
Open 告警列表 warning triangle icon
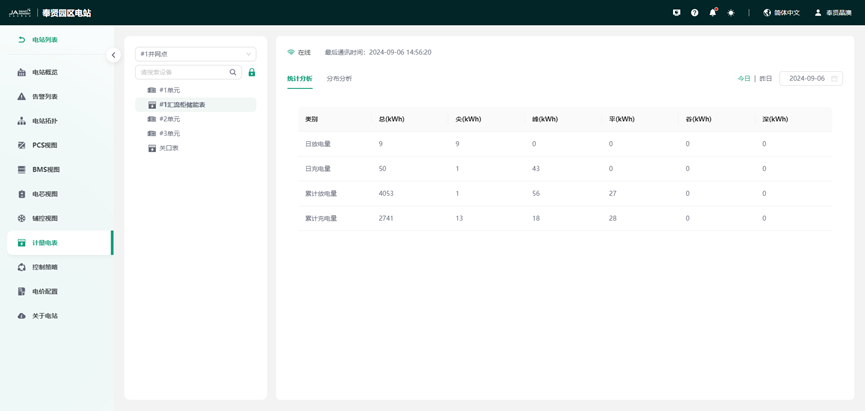point(22,97)
